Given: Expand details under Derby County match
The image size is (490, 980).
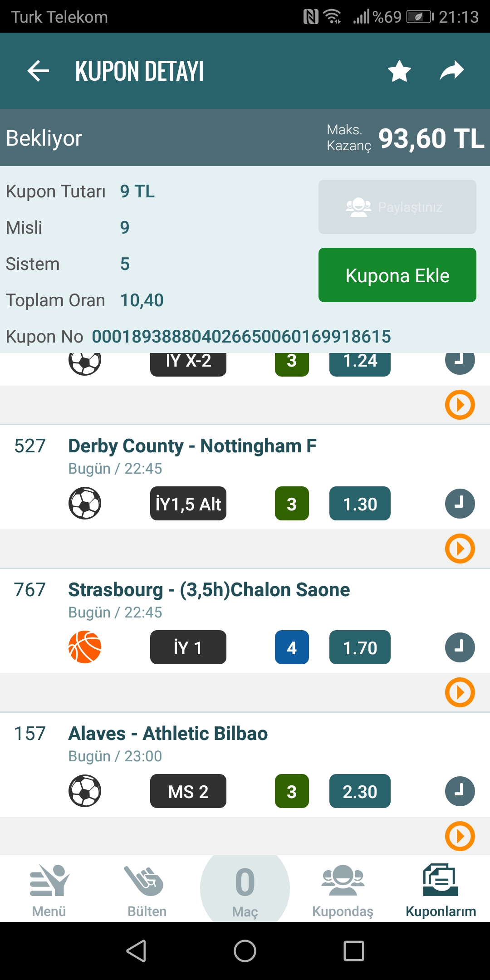Looking at the screenshot, I should pos(460,549).
